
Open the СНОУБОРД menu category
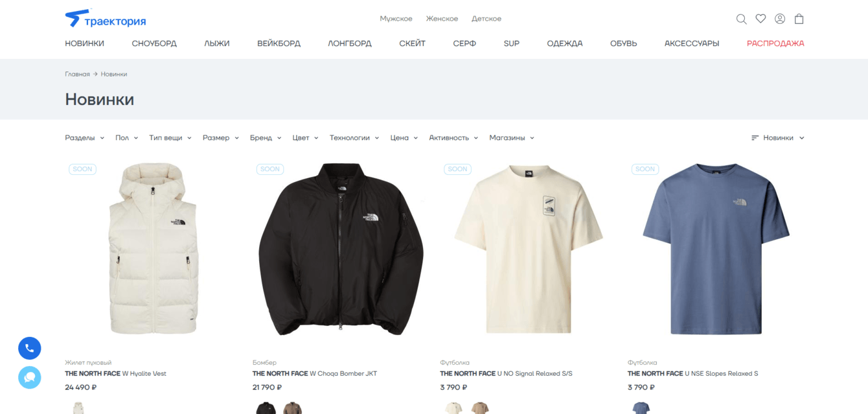[154, 43]
